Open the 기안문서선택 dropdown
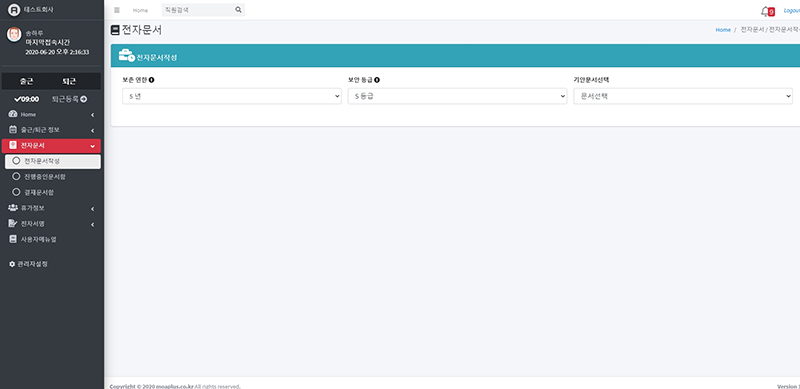This screenshot has height=389, width=800. point(683,96)
